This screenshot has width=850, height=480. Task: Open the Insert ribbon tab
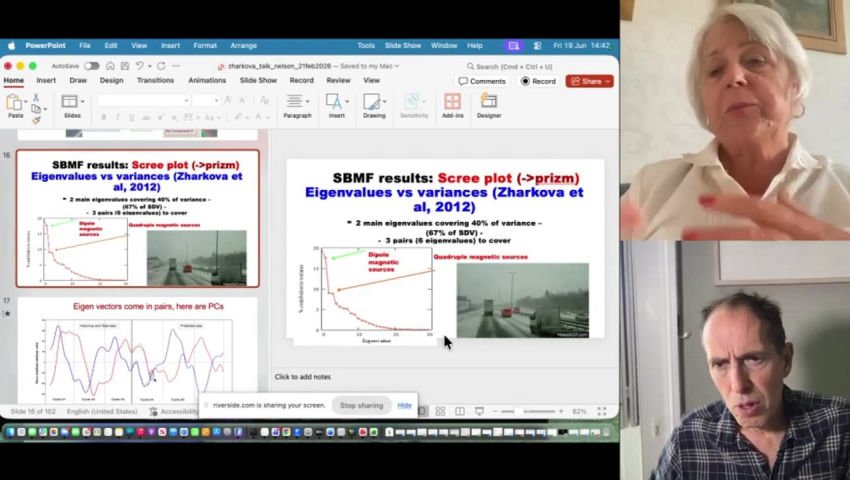tap(46, 80)
